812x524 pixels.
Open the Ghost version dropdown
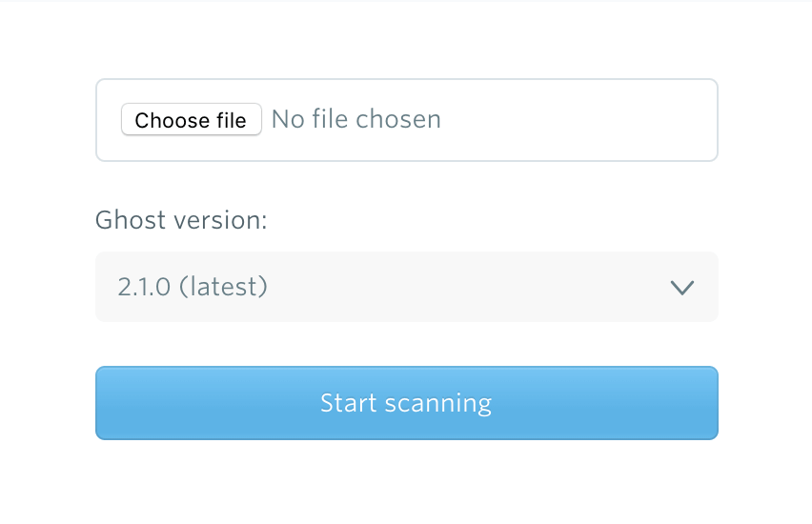click(406, 287)
